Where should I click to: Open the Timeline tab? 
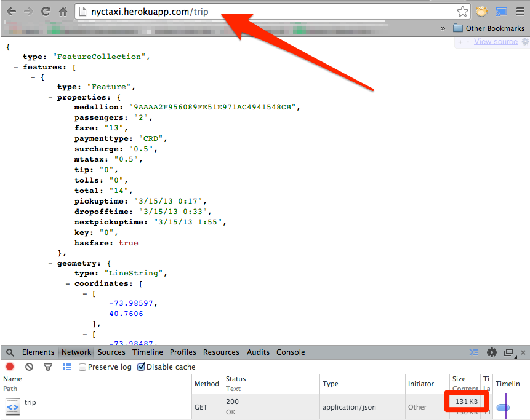[148, 352]
